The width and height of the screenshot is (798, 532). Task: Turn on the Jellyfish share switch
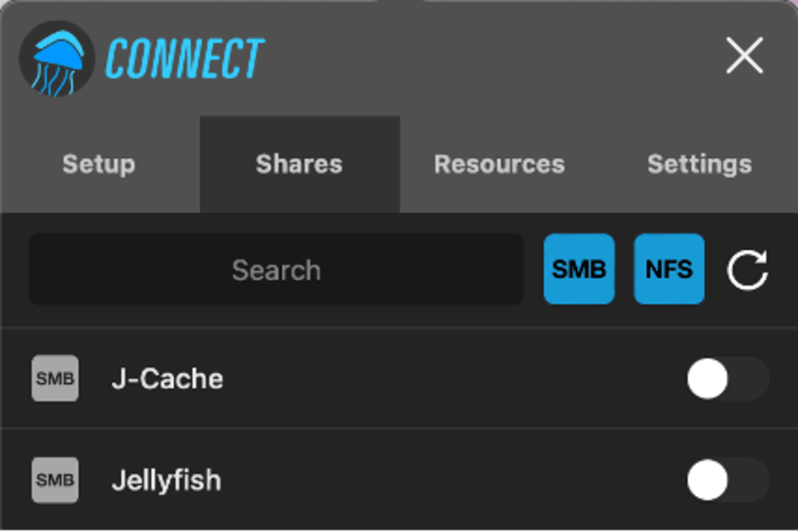(728, 480)
